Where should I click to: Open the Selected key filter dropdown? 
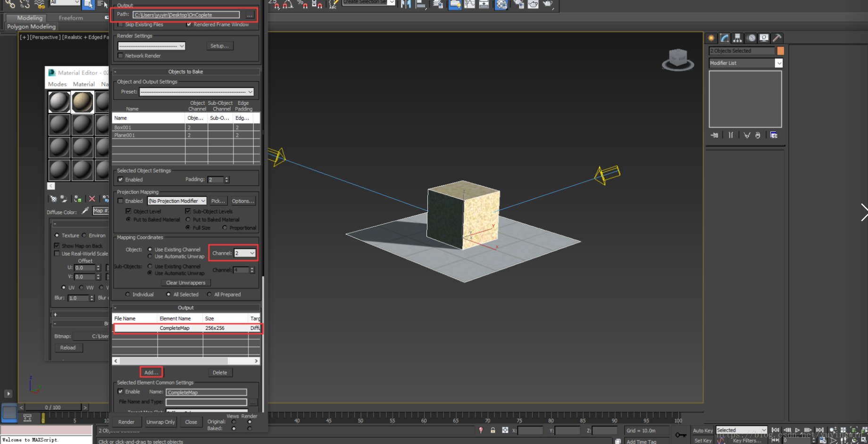742,430
